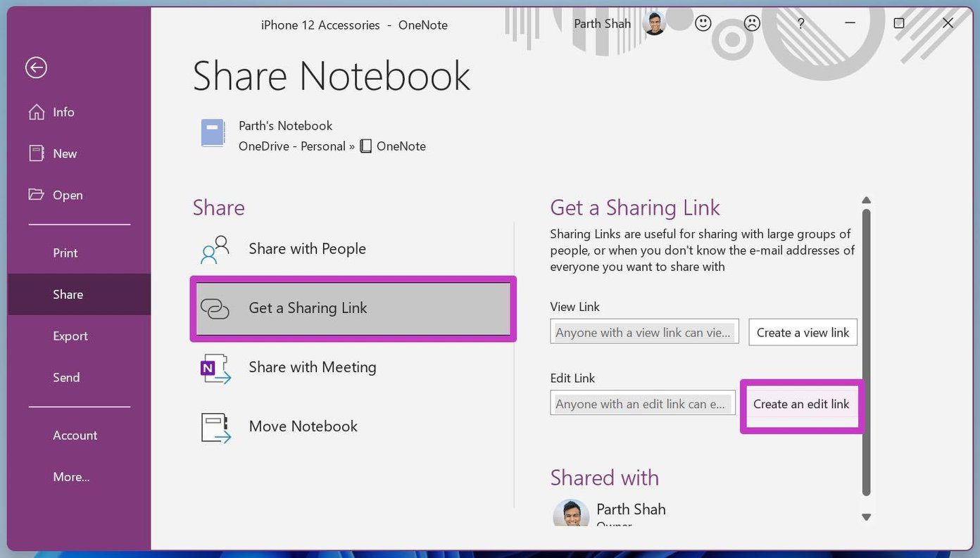Click the Parth's Notebook book icon
The width and height of the screenshot is (980, 558).
tap(213, 133)
